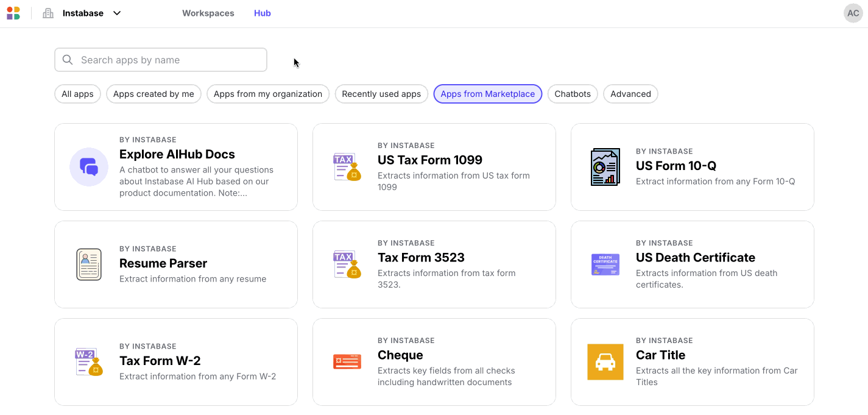Click the Instabase organization name
868x415 pixels.
coord(83,13)
